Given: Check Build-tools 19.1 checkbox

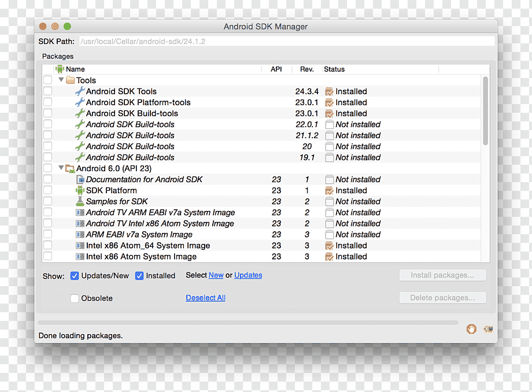Looking at the screenshot, I should (x=48, y=157).
